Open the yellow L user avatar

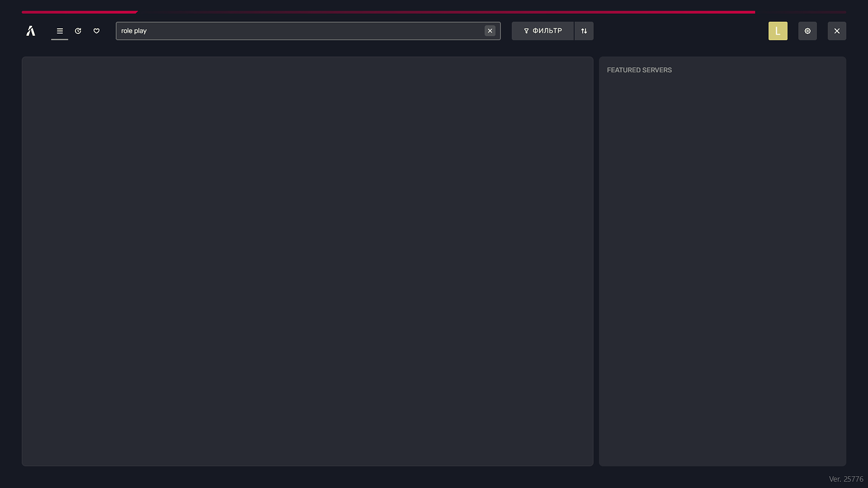pos(778,31)
